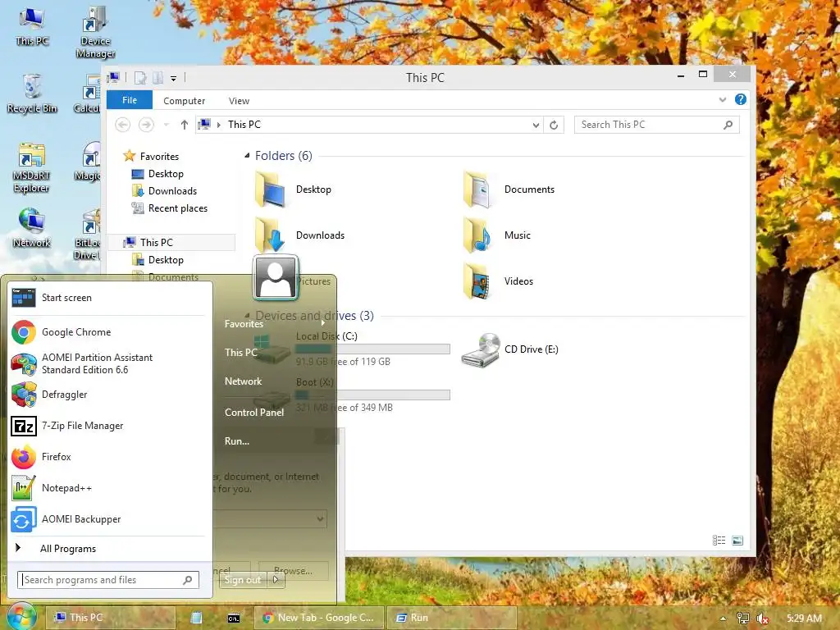
Task: Open the address bar history dropdown
Action: tap(536, 126)
